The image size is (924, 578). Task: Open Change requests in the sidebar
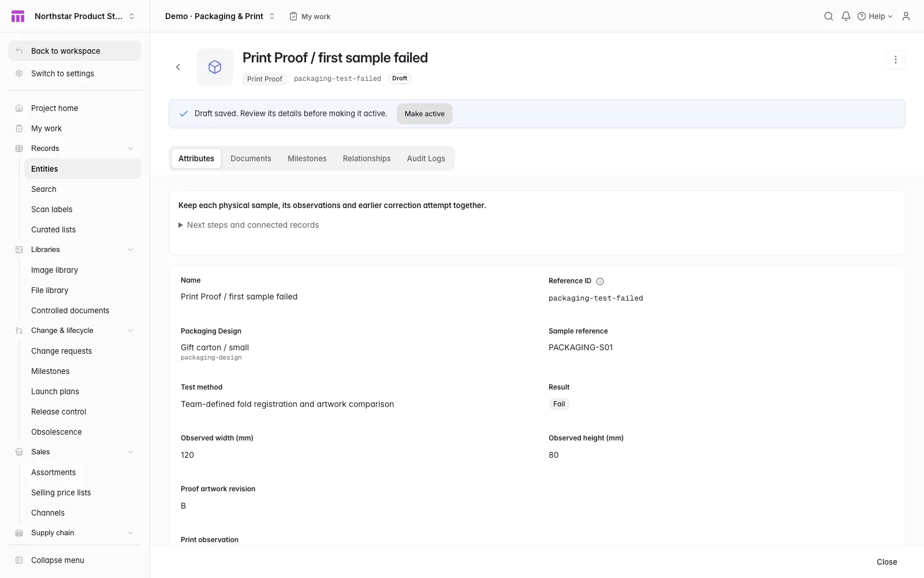[83, 351]
